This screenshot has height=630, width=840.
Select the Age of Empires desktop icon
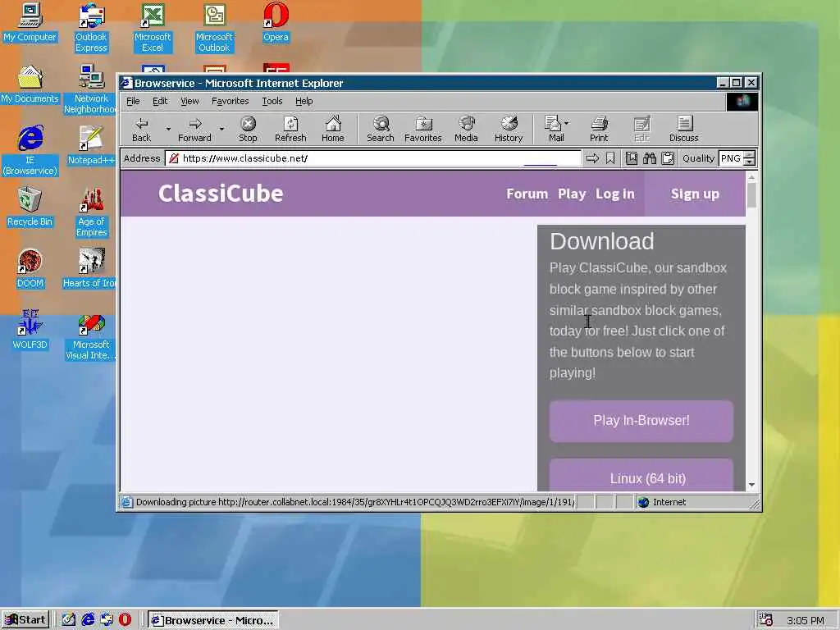[x=91, y=212]
